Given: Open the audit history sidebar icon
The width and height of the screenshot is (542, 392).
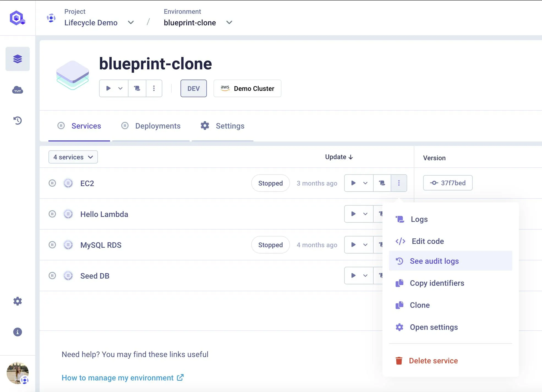Looking at the screenshot, I should 18,120.
